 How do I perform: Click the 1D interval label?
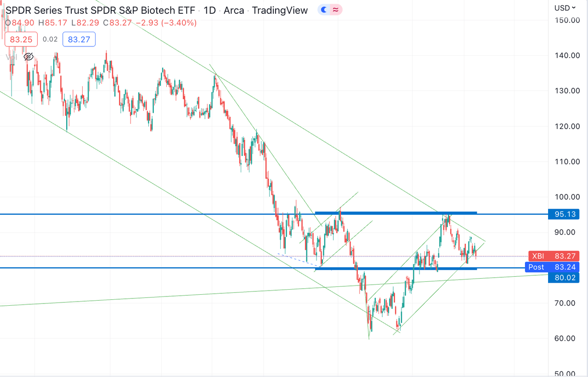coord(209,10)
